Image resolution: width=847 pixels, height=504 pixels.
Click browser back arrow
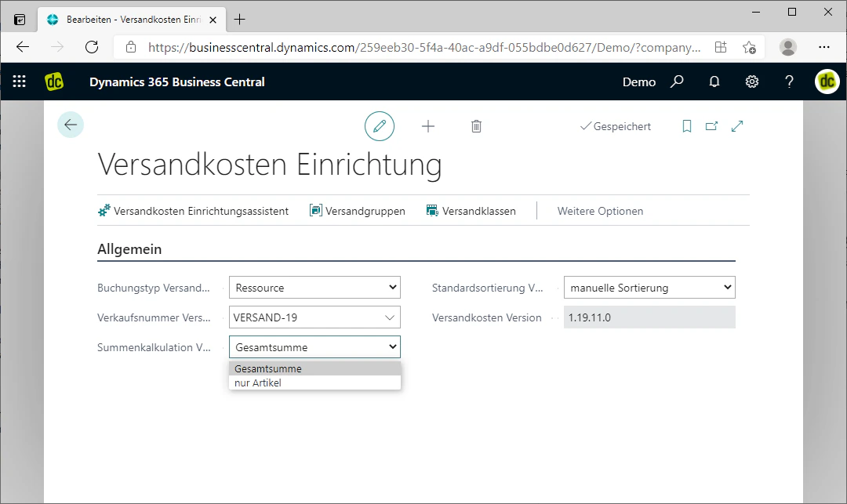[x=23, y=47]
